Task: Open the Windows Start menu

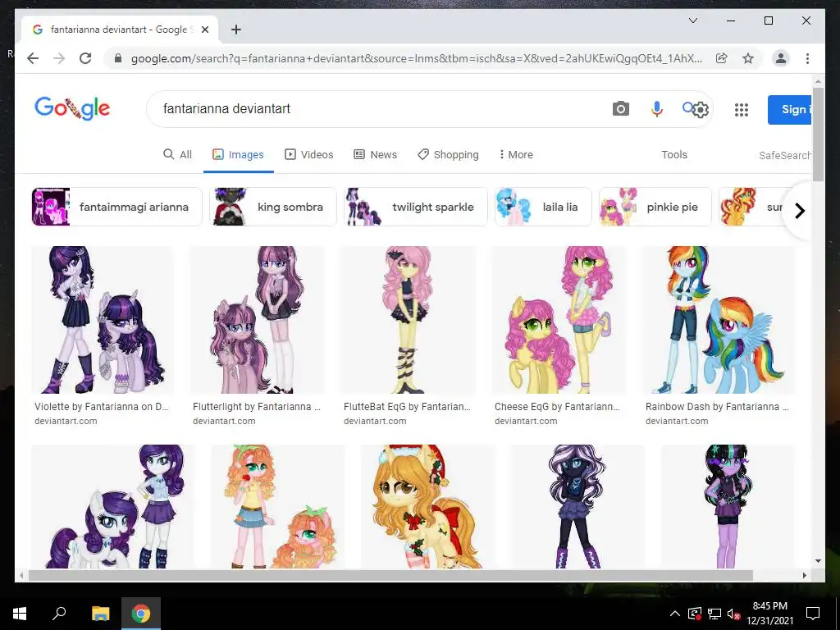Action: [x=20, y=614]
